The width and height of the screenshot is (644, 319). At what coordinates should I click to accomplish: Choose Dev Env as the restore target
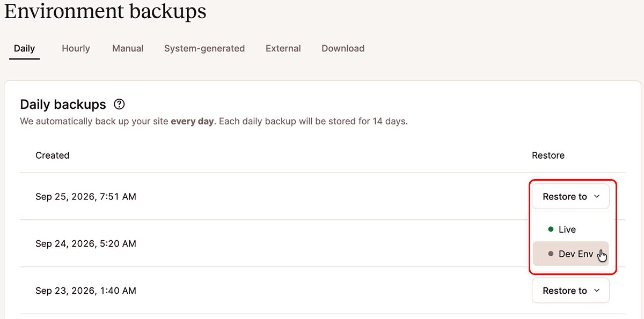(x=570, y=254)
